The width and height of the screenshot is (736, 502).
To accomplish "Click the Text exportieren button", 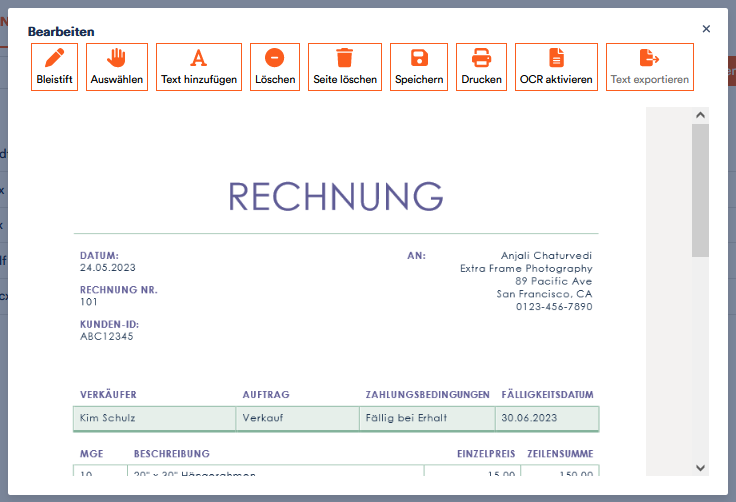I will tap(650, 67).
